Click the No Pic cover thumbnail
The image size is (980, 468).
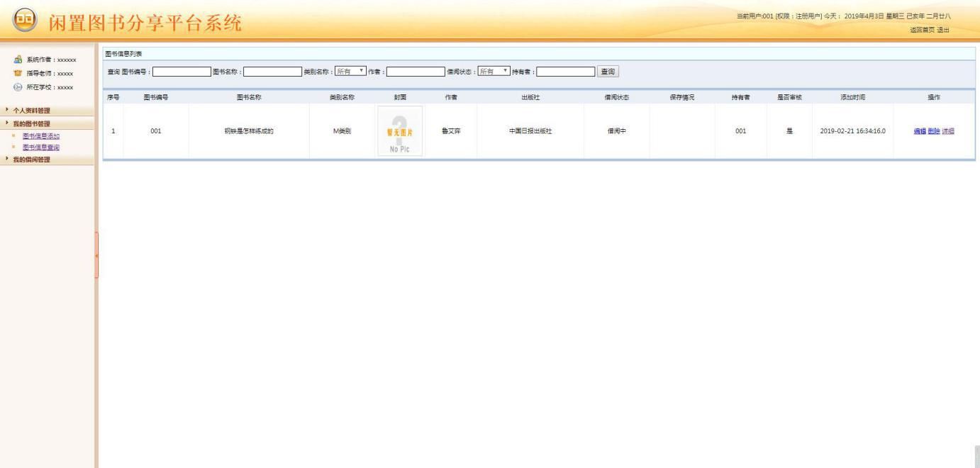(400, 131)
